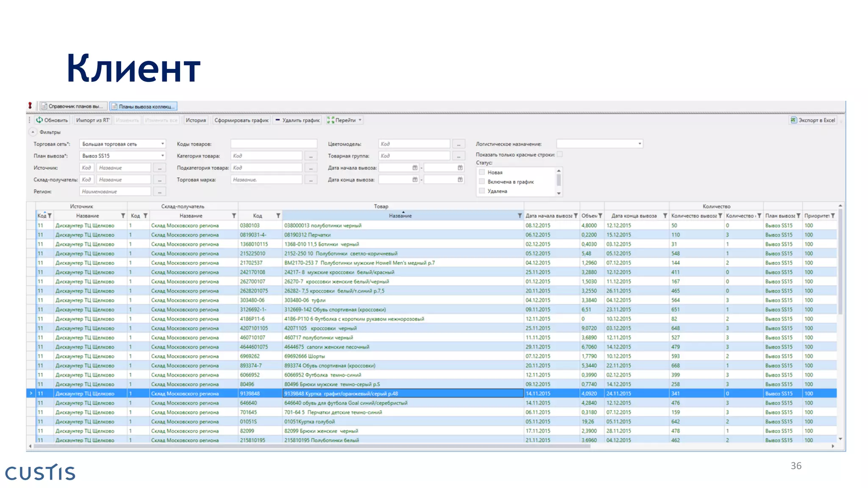Click the Excel export icon
The height and width of the screenshot is (488, 868).
[x=793, y=120]
